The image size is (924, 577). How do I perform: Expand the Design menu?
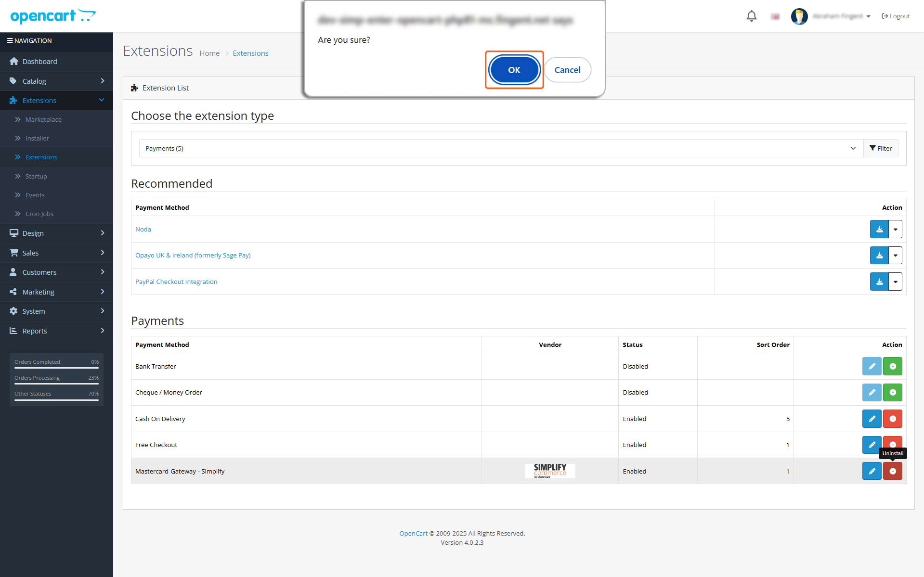[x=56, y=233]
